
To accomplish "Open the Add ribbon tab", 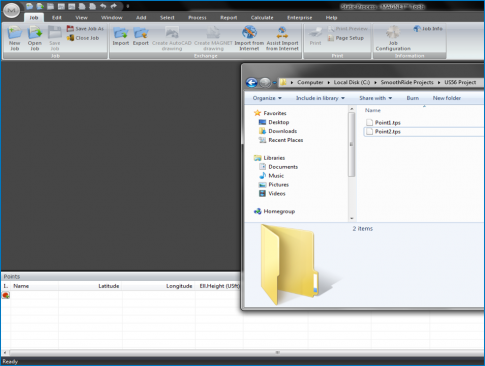I will tap(141, 18).
